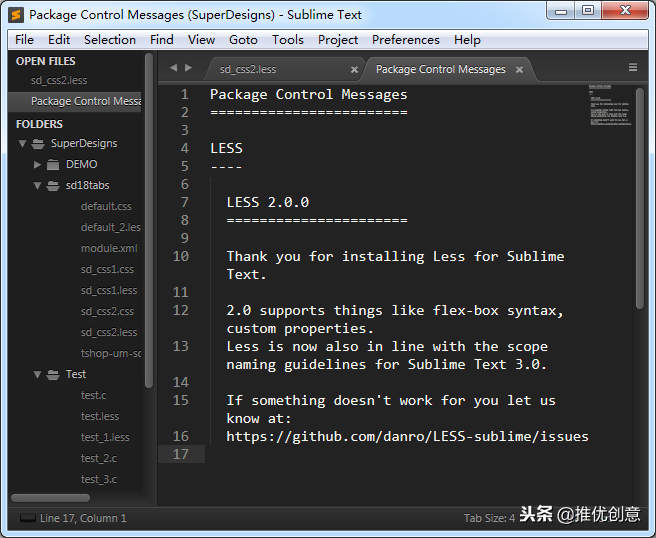656x538 pixels.
Task: Click the sd18tabs folder icon
Action: point(53,185)
